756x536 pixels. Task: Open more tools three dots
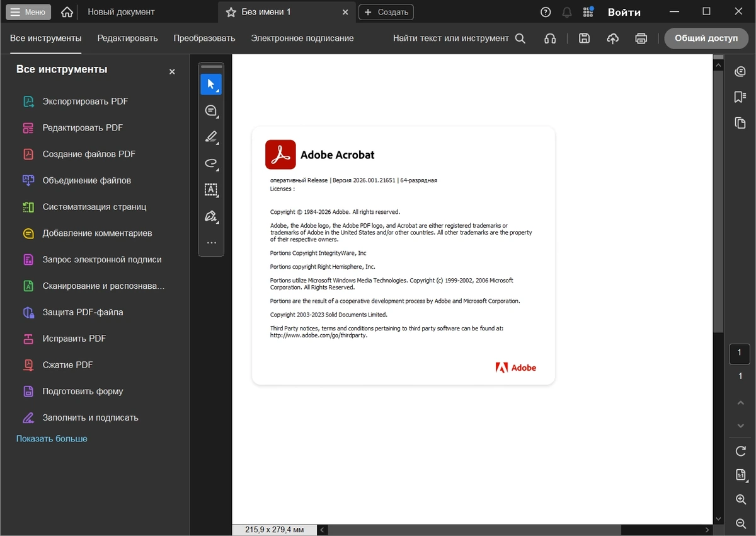coord(211,243)
